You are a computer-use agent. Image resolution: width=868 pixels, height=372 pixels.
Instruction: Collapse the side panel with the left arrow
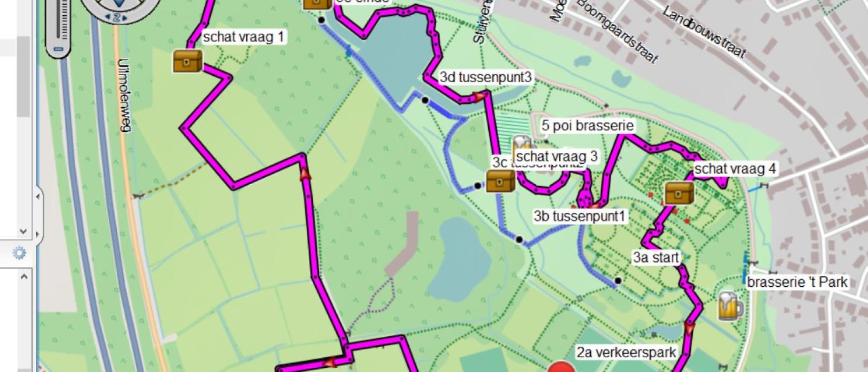pos(38,197)
